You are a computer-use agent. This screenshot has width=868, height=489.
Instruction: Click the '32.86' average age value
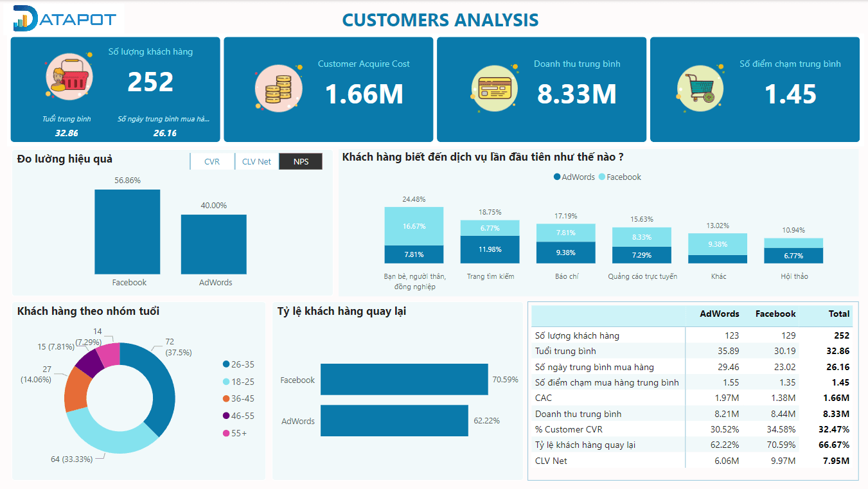(67, 133)
